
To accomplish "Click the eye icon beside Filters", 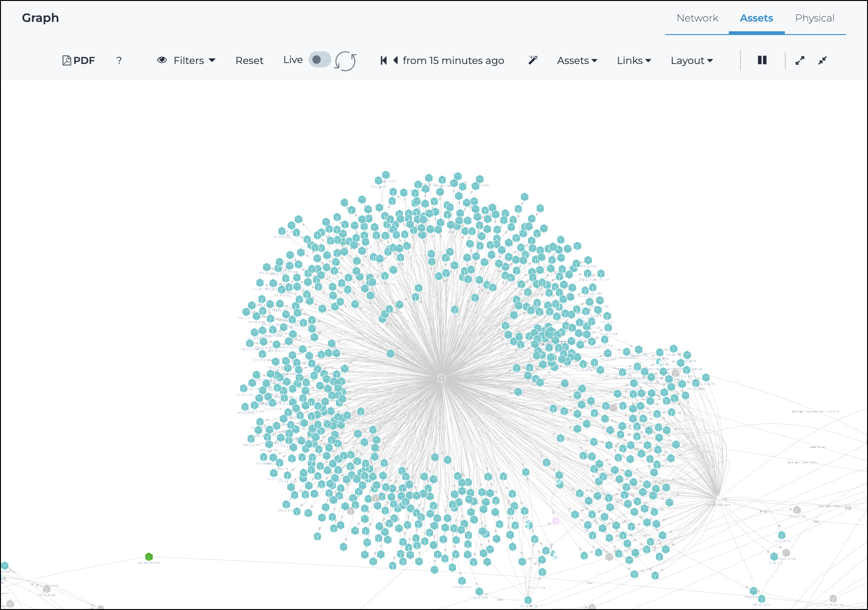I will click(x=162, y=60).
